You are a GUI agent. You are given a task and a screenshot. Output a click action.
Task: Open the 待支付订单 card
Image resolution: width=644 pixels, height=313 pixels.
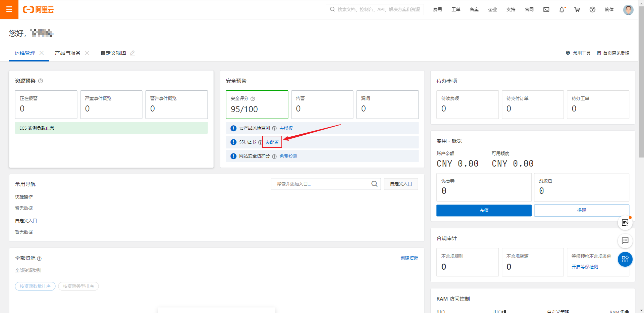coord(533,104)
